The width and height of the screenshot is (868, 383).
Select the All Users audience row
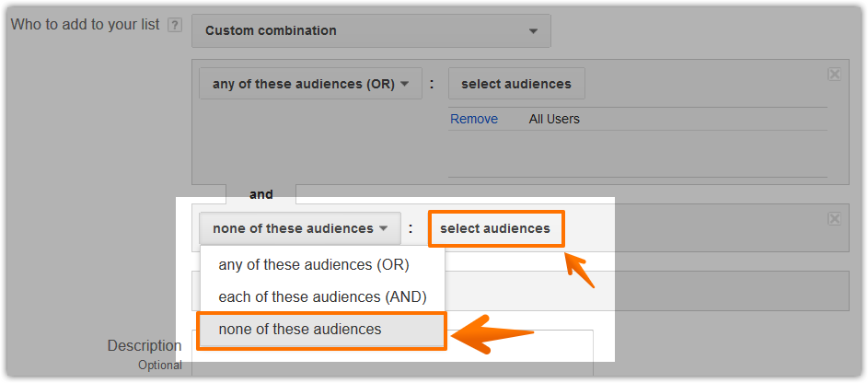[638, 119]
